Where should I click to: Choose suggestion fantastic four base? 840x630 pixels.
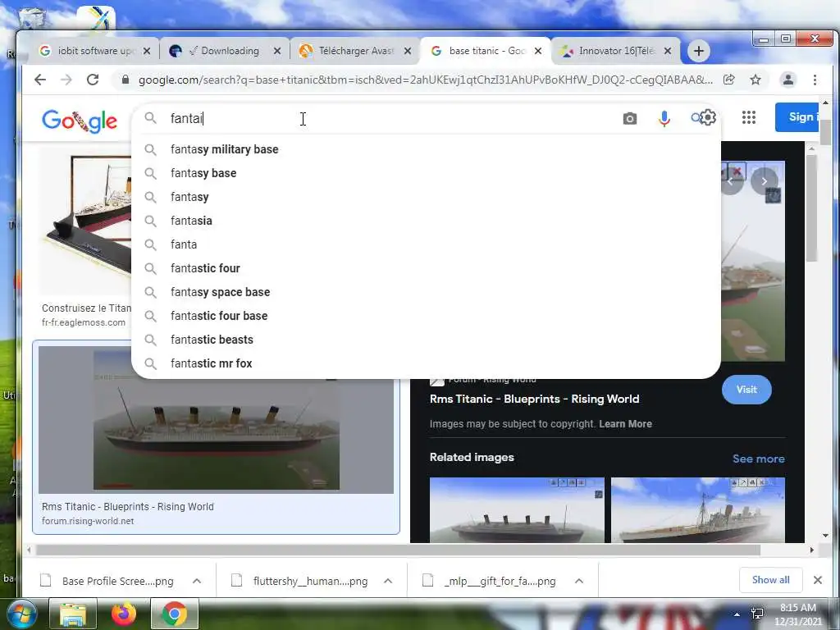426,316
